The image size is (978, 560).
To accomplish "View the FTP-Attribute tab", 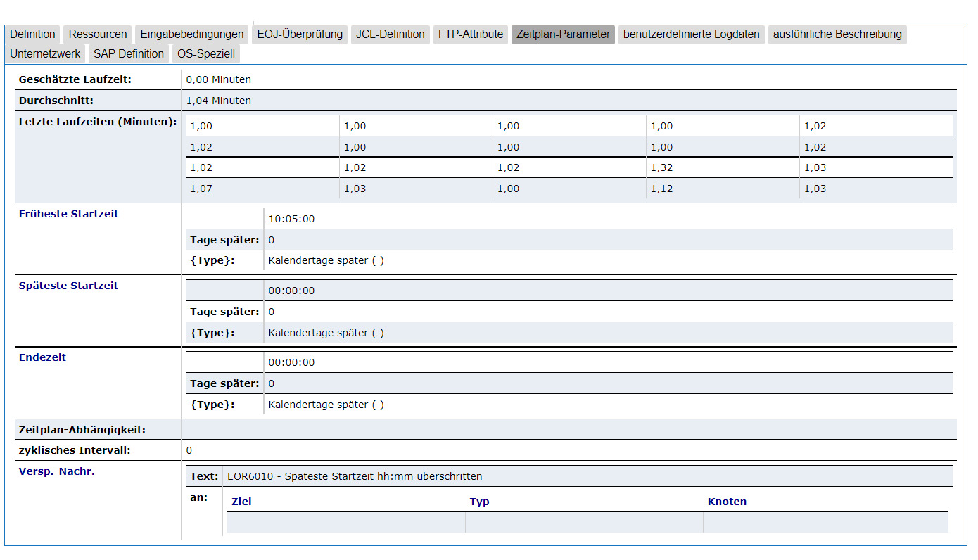I will (x=470, y=34).
